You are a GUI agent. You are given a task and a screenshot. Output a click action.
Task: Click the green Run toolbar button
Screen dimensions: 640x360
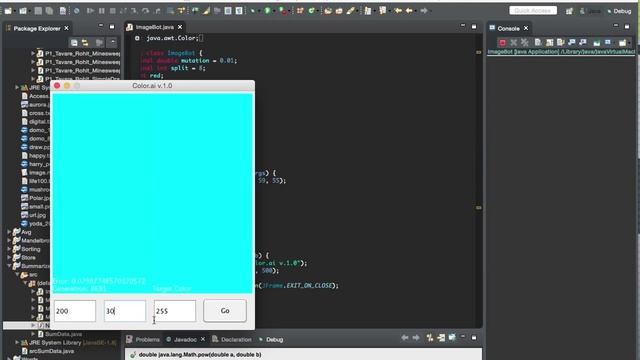267,11
